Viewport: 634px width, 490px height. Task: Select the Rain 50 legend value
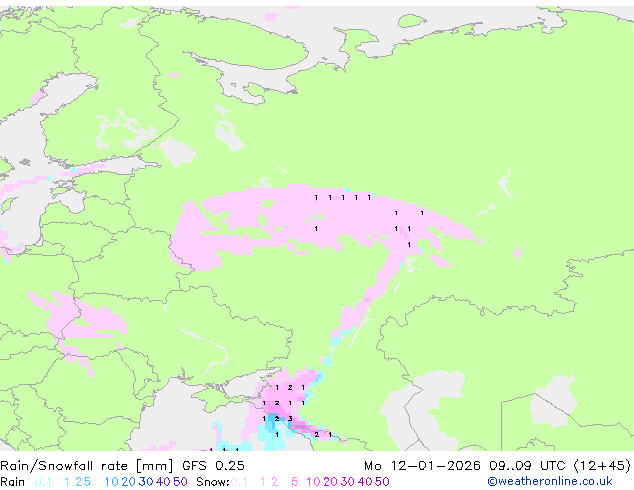[x=180, y=482]
